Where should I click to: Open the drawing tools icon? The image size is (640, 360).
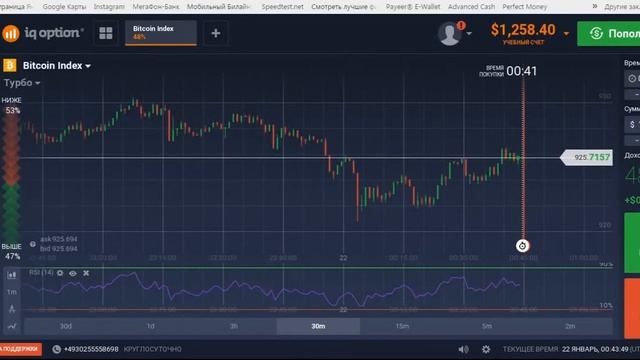pyautogui.click(x=12, y=309)
